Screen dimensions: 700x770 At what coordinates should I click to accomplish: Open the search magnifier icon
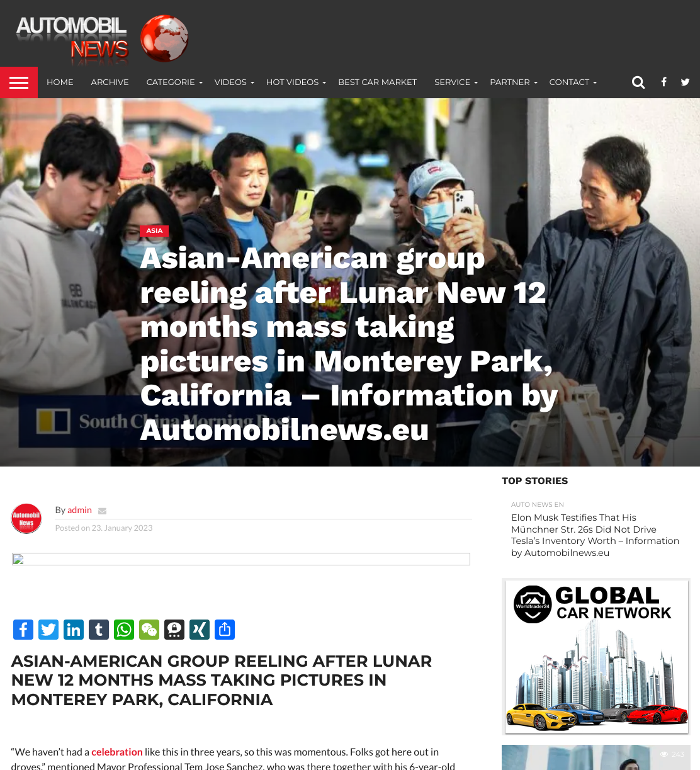(x=638, y=82)
